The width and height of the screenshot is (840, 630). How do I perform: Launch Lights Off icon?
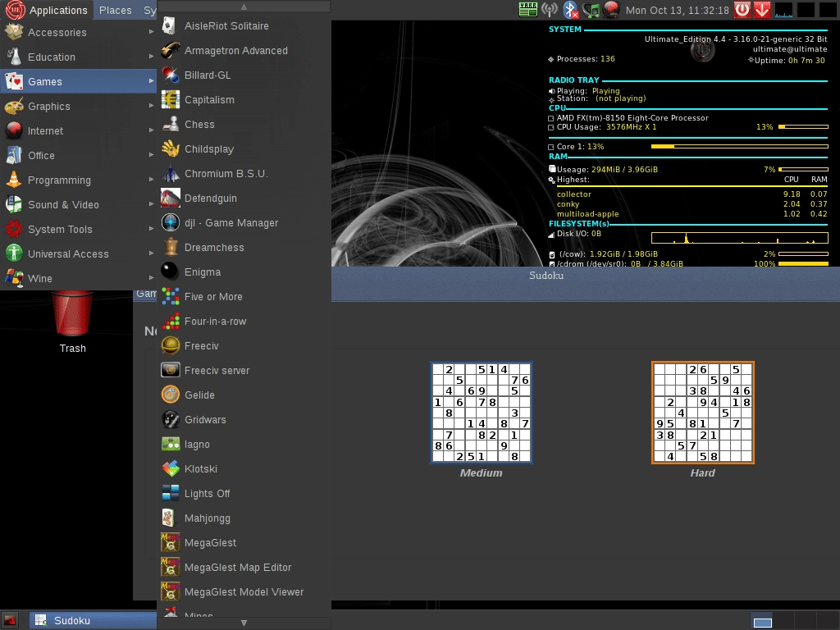(171, 494)
